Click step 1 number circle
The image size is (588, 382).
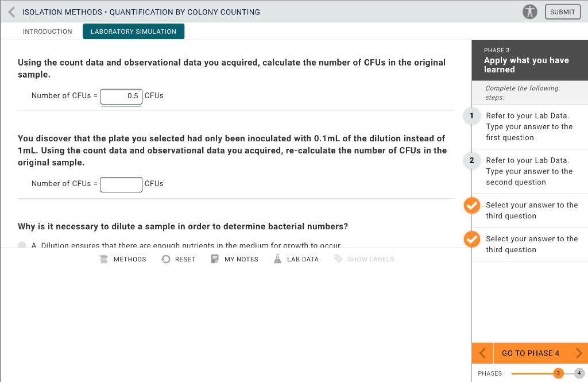(472, 115)
